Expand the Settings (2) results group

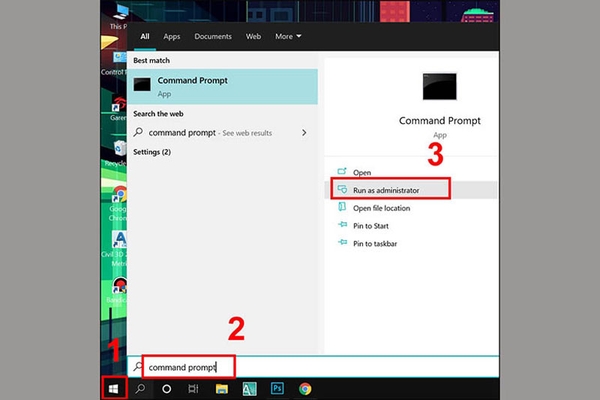[152, 152]
